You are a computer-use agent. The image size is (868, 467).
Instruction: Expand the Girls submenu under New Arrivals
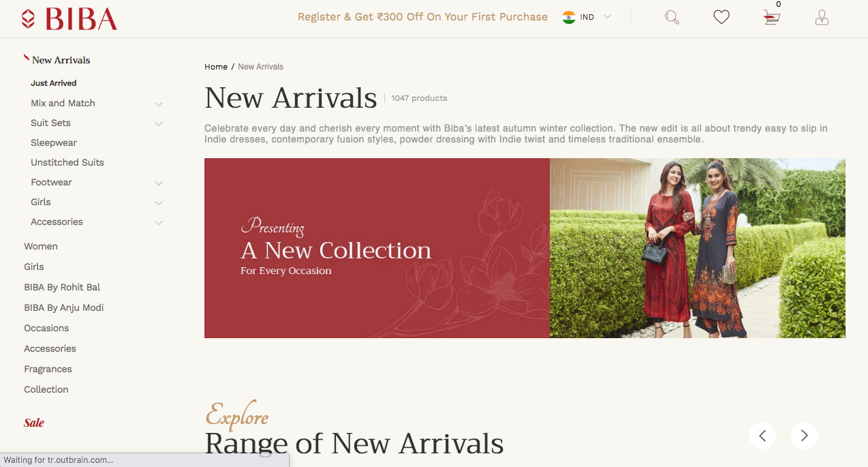point(159,202)
